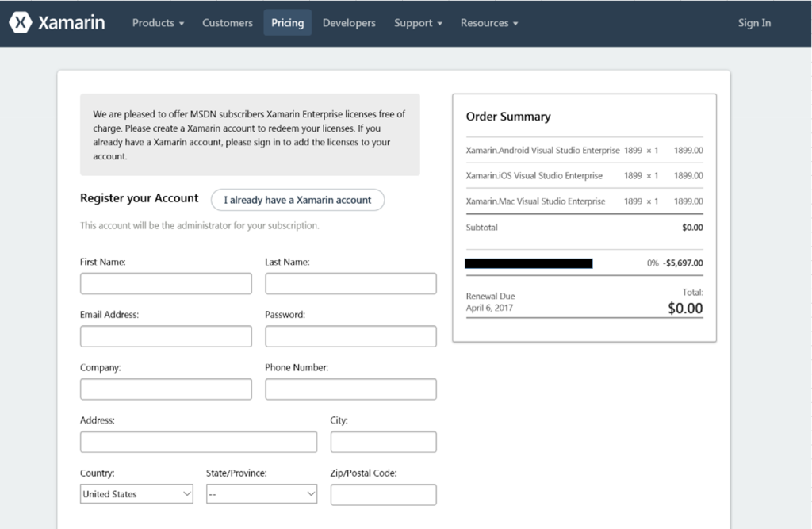Screen dimensions: 812x529
Task: Click the Sign In link
Action: [x=754, y=23]
